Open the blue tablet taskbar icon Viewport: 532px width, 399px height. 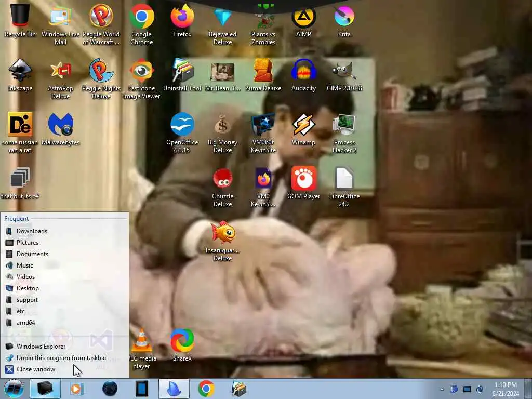click(x=141, y=389)
